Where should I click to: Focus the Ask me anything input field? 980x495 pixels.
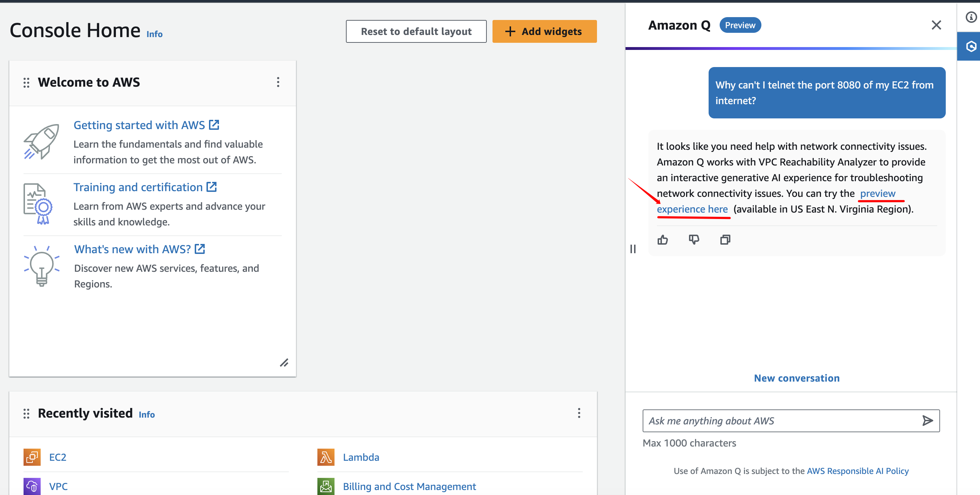pos(791,421)
